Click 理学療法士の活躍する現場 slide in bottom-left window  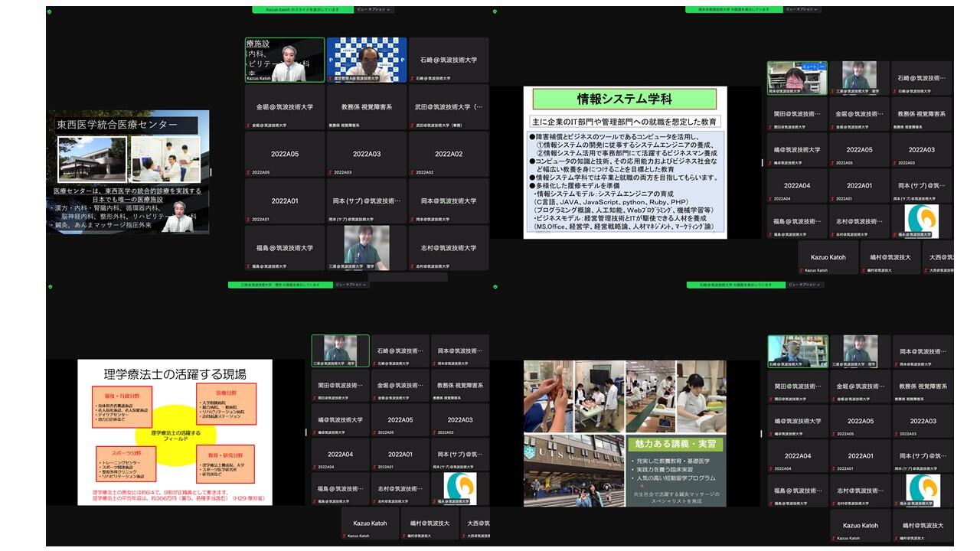coord(175,432)
